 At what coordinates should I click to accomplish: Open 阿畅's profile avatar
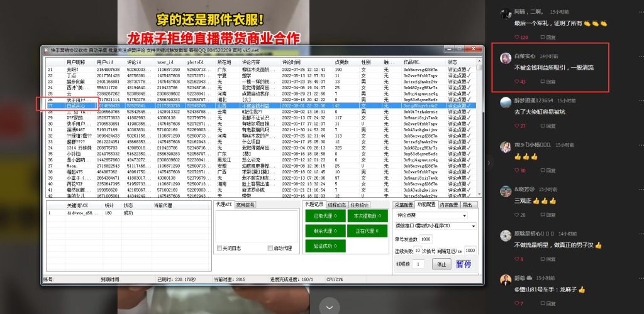click(x=506, y=14)
